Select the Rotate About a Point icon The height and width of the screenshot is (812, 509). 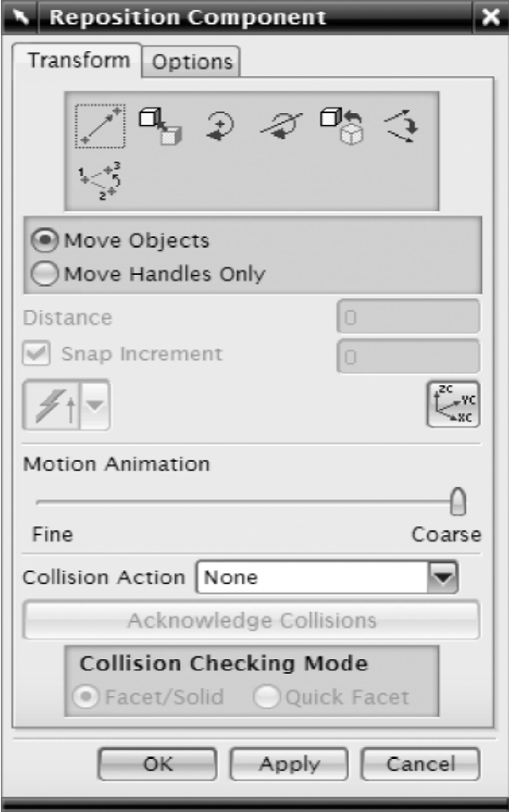click(x=221, y=126)
